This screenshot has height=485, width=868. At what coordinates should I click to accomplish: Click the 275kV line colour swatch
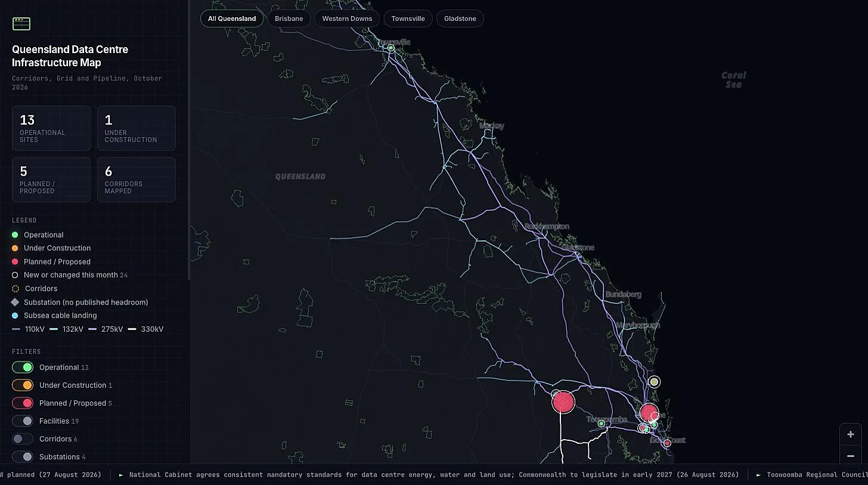[x=92, y=329]
